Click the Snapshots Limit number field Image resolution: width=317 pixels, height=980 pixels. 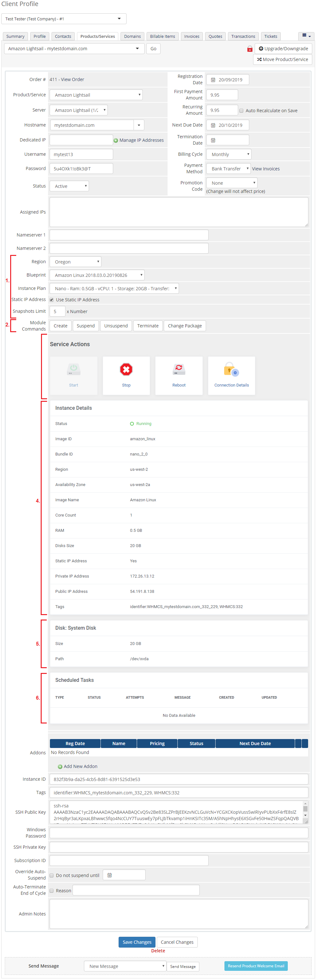click(x=58, y=311)
